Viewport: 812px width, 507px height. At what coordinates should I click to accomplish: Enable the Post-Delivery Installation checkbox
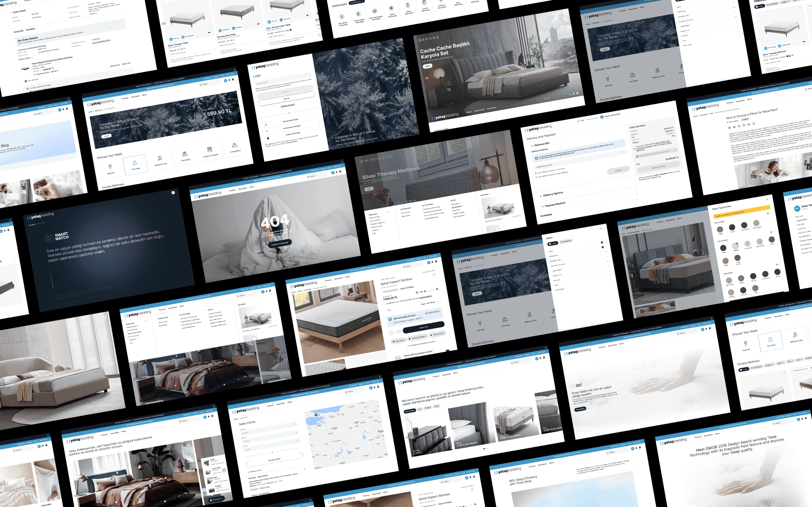tap(395, 323)
